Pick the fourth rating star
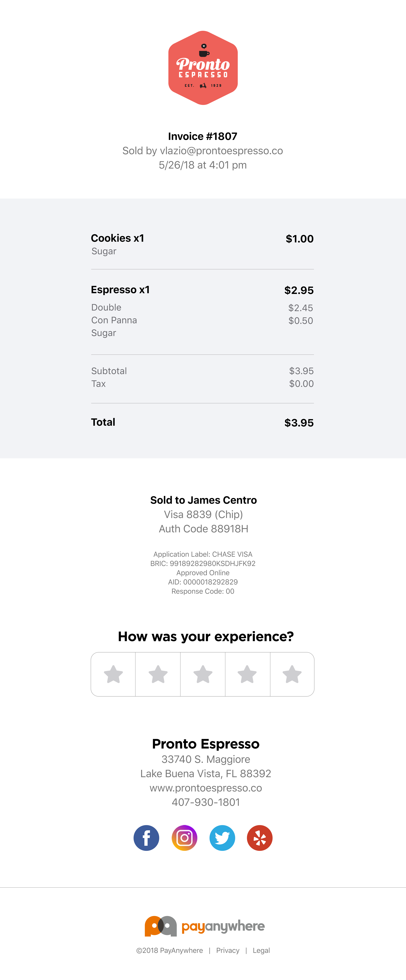This screenshot has height=980, width=406. coord(247,674)
